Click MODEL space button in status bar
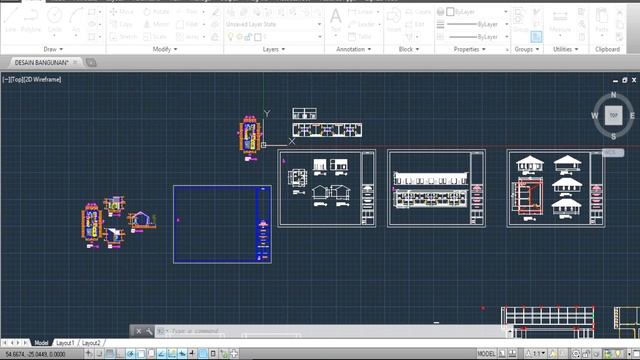Image resolution: width=640 pixels, height=360 pixels. pos(486,353)
